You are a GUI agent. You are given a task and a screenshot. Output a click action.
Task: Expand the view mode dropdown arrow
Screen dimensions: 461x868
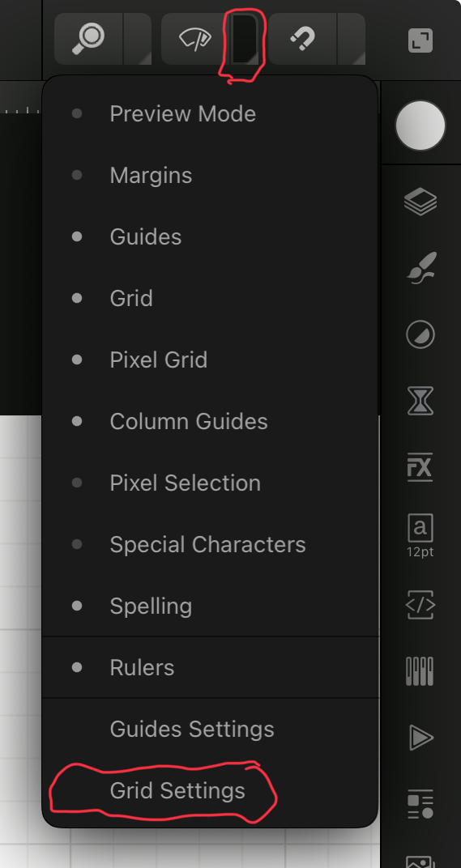click(244, 40)
